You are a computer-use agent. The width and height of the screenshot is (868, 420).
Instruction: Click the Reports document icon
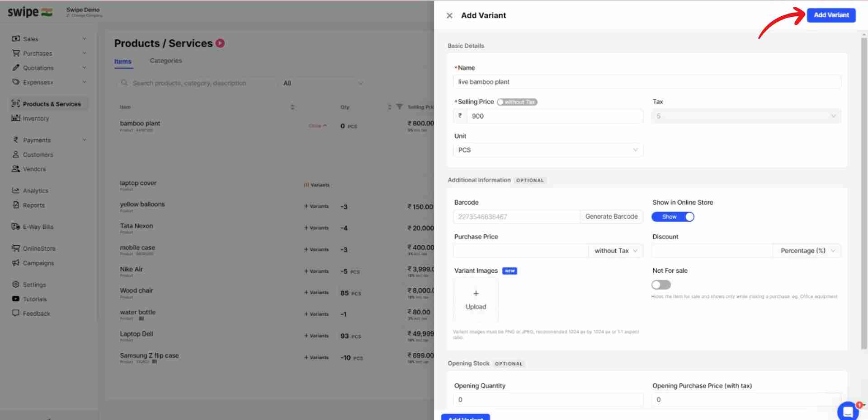(16, 205)
